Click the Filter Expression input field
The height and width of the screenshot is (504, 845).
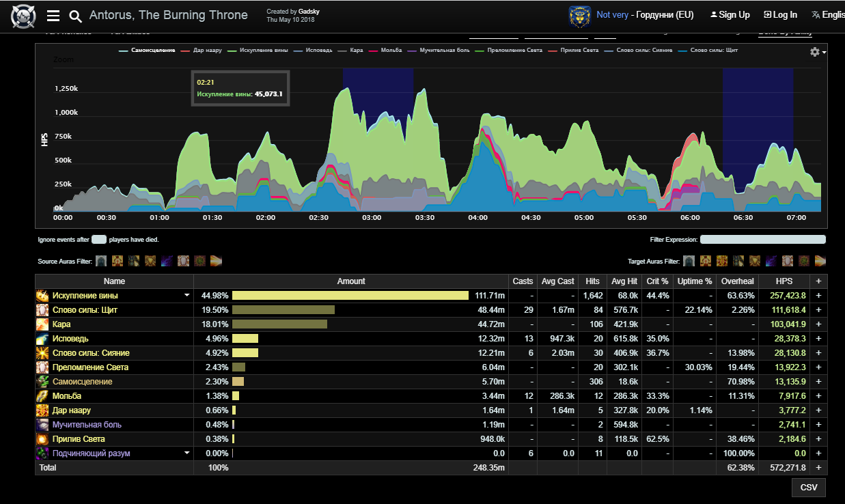[x=762, y=240]
